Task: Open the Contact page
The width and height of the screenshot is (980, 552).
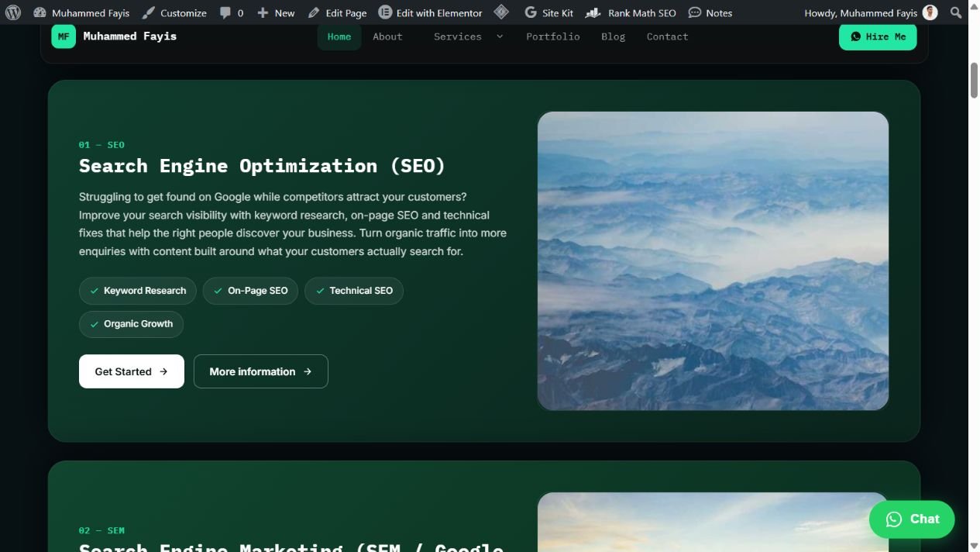Action: pyautogui.click(x=667, y=36)
